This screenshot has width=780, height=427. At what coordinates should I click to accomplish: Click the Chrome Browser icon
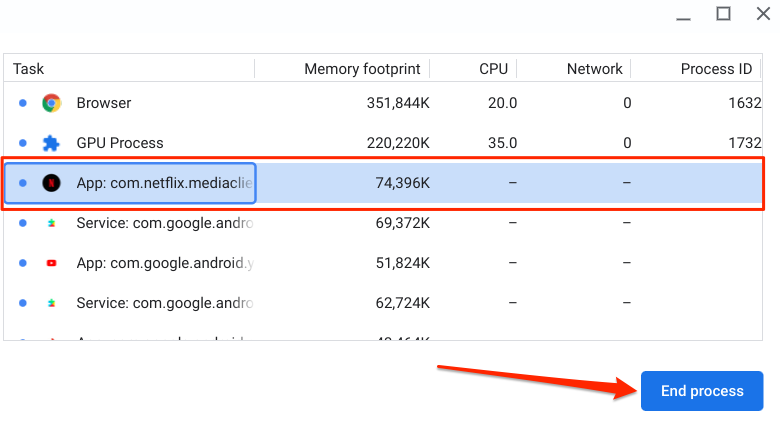[51, 103]
